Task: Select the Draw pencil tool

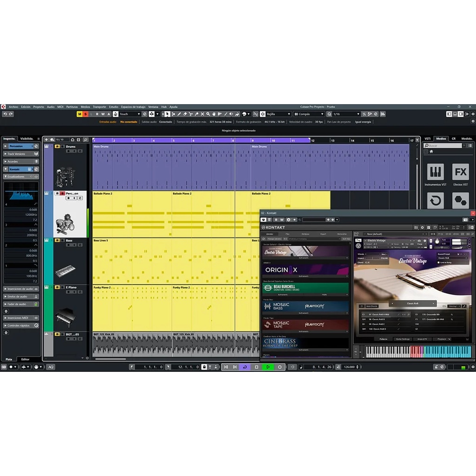Action: pyautogui.click(x=179, y=114)
